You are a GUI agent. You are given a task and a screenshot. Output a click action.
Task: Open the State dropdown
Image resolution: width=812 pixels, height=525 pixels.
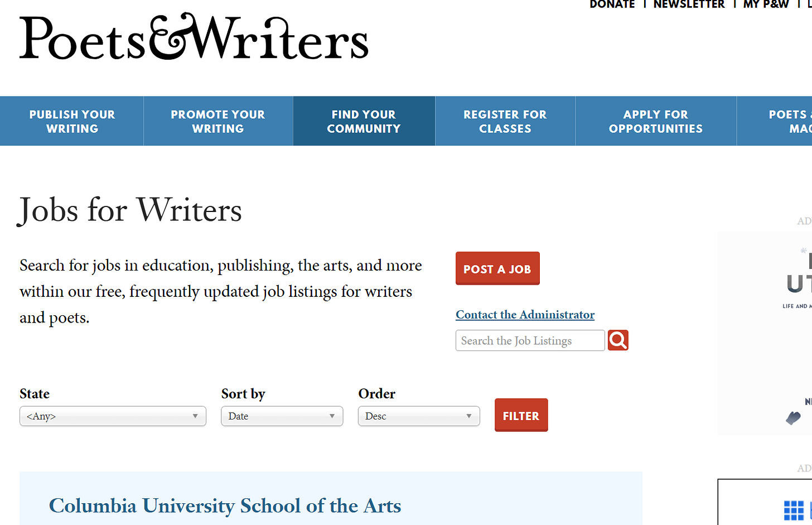113,416
